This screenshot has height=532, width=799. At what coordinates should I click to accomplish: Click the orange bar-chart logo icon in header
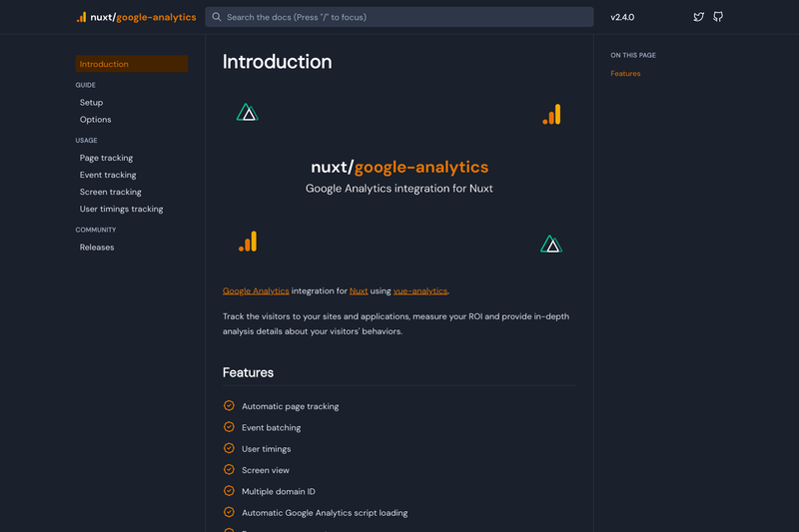pos(82,17)
